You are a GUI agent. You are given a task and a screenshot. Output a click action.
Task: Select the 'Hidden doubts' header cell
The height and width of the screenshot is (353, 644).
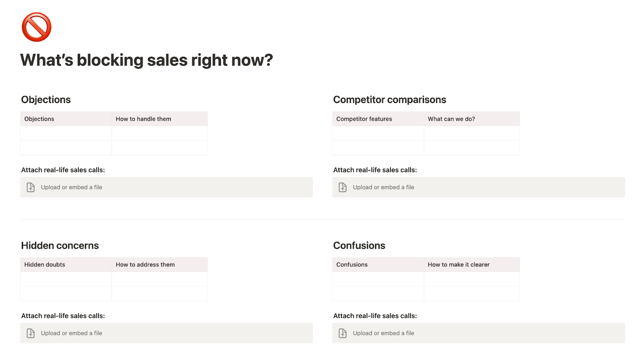point(66,264)
